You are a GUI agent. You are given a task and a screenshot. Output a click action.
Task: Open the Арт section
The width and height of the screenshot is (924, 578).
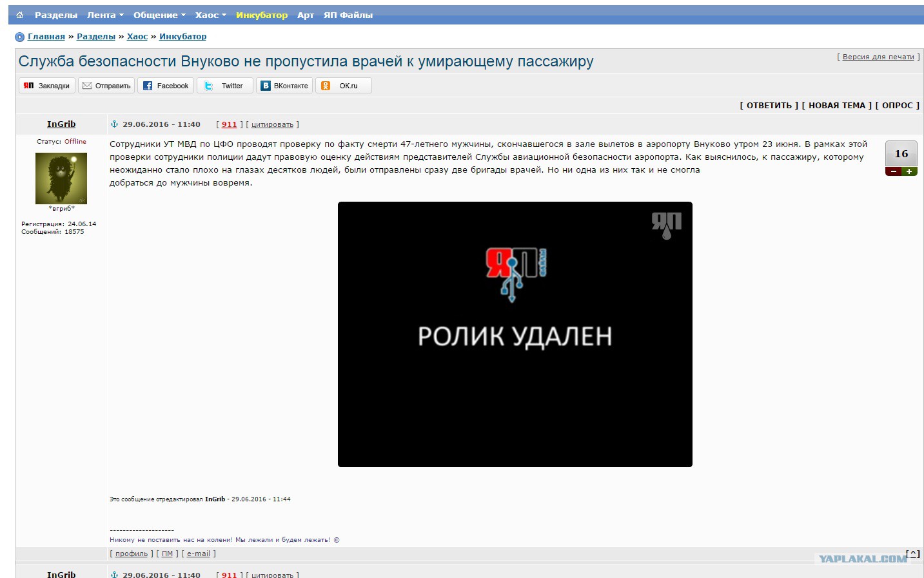pyautogui.click(x=306, y=15)
